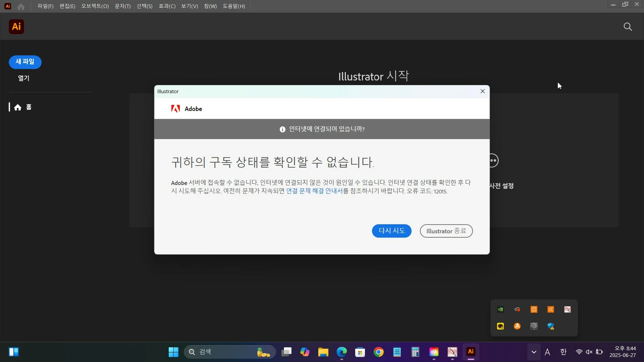
Task: Toggle the 한 Korean input mode indicator
Action: [x=563, y=352]
